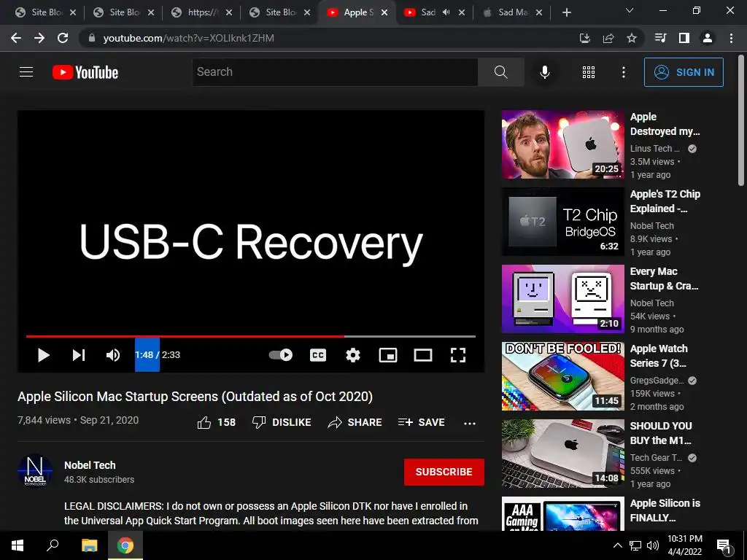Open Apple Watch Series 7 video title
747x560 pixels.
(659, 356)
